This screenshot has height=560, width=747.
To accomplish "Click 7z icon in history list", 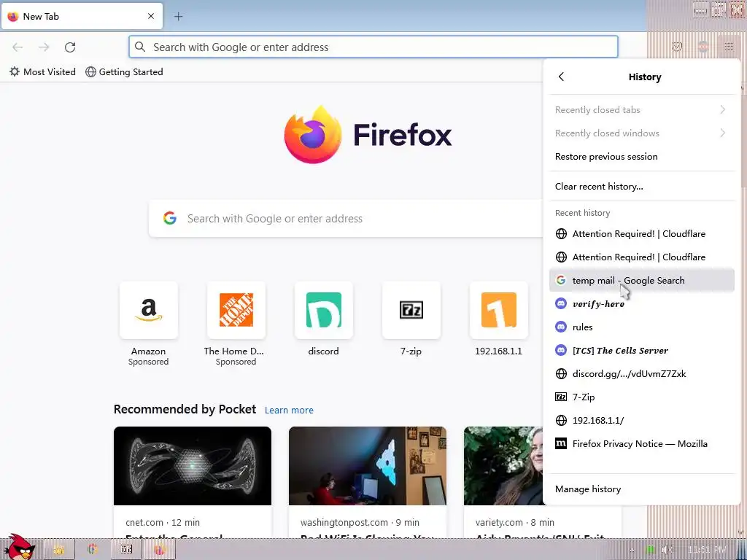I will point(561,397).
